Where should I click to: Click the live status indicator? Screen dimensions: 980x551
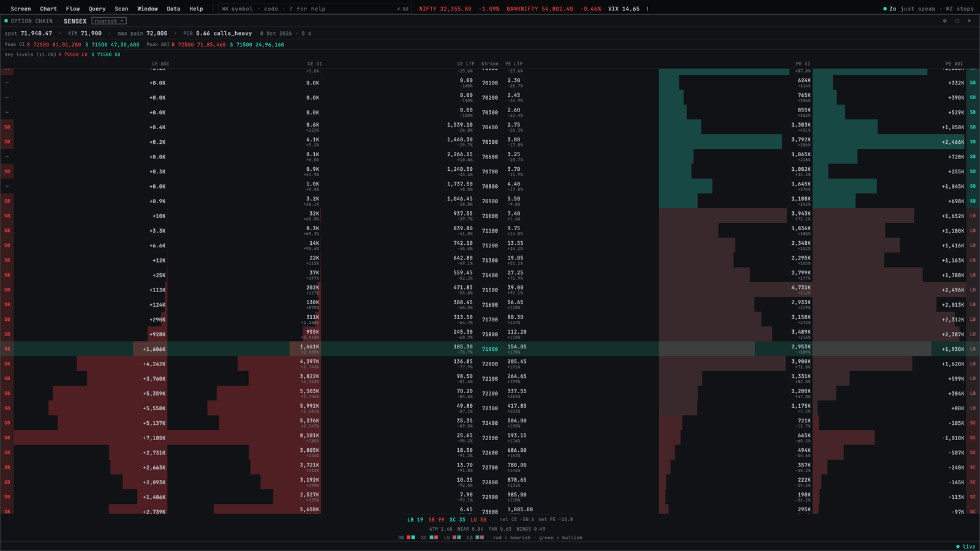[x=966, y=546]
